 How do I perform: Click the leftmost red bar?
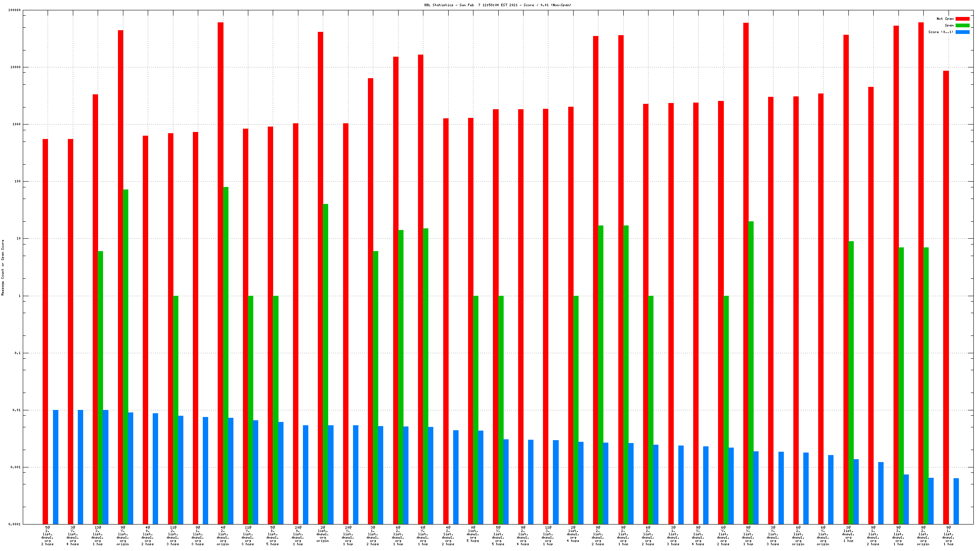(x=45, y=331)
